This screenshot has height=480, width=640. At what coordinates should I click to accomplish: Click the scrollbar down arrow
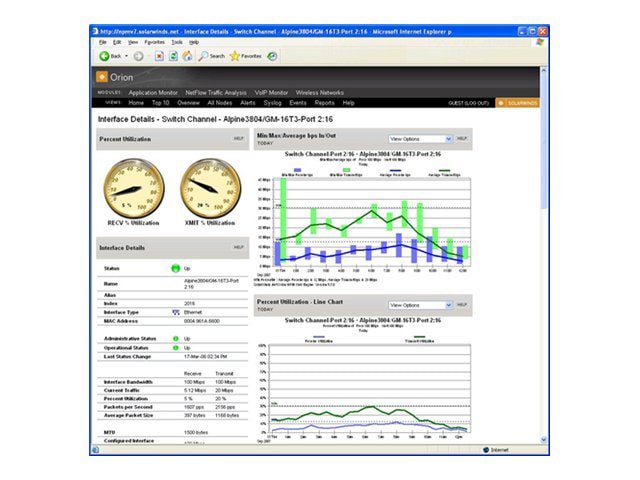(544, 440)
